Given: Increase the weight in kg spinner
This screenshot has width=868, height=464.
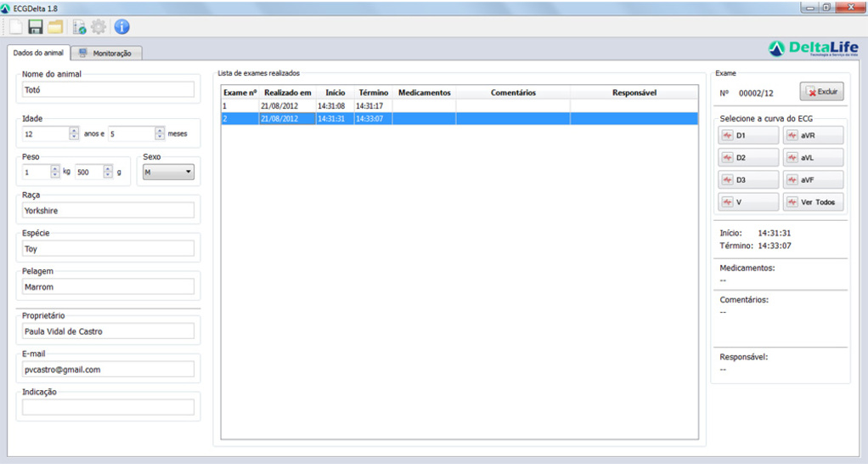Looking at the screenshot, I should [x=55, y=168].
